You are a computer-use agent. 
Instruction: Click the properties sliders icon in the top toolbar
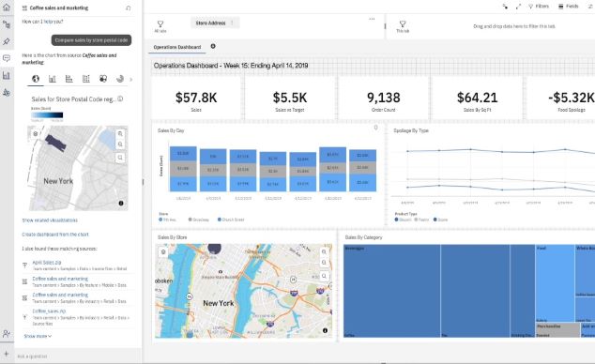tap(591, 7)
